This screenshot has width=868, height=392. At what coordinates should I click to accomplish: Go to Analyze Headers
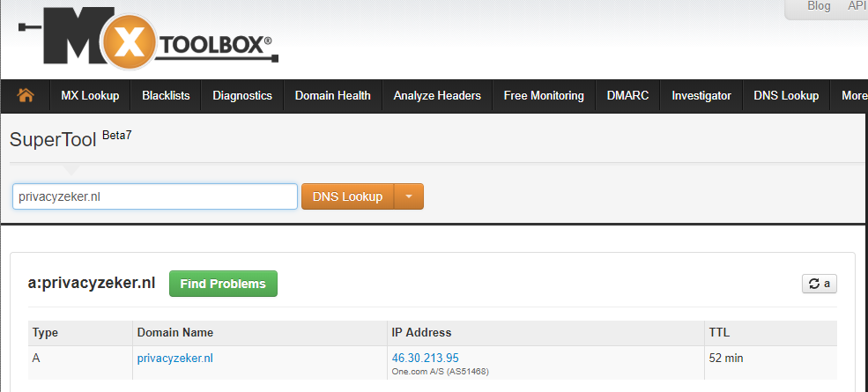click(437, 96)
